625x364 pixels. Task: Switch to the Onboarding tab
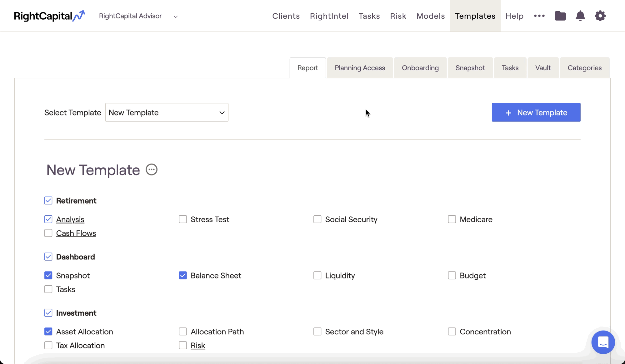click(420, 68)
